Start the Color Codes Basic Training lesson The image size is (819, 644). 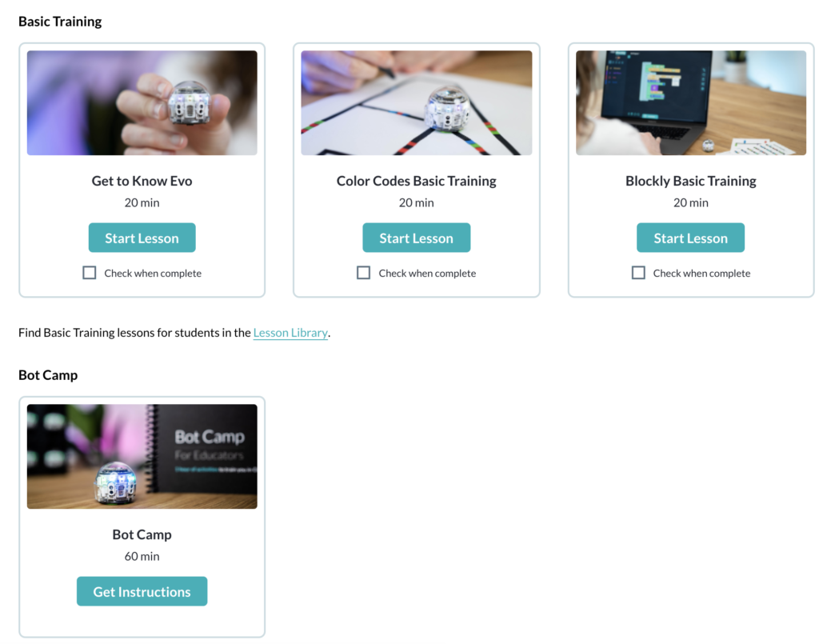click(x=416, y=238)
